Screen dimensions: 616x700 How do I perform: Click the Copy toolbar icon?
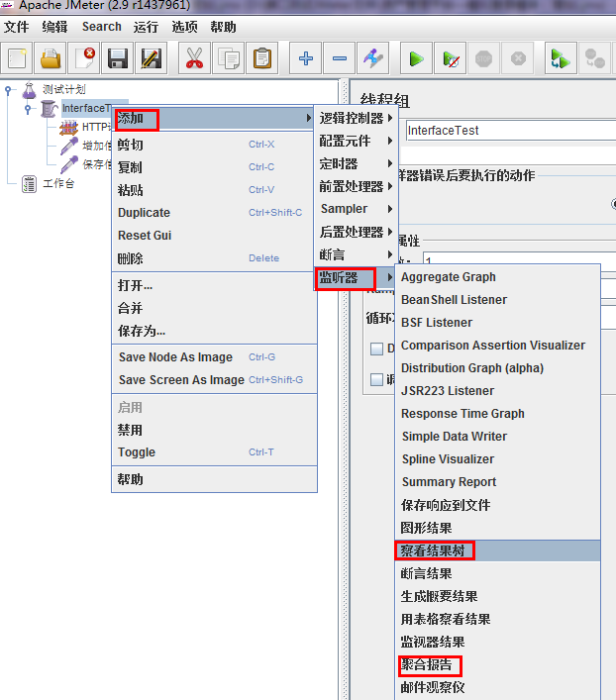(228, 58)
